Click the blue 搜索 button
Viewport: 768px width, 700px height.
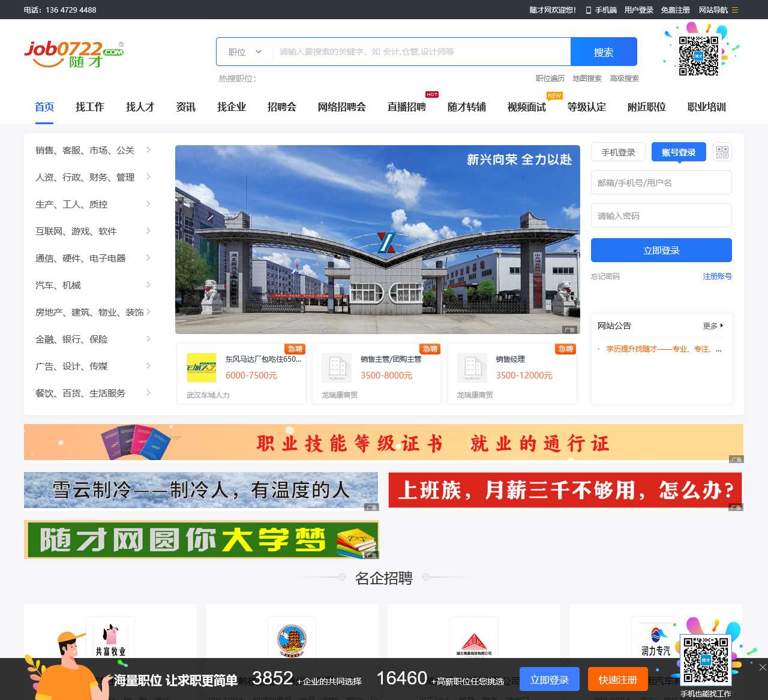tap(604, 52)
